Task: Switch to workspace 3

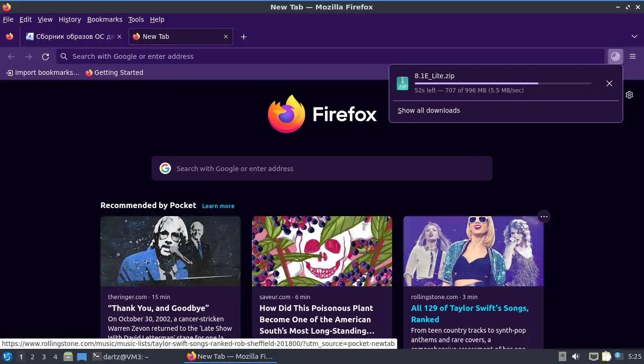Action: 44,357
